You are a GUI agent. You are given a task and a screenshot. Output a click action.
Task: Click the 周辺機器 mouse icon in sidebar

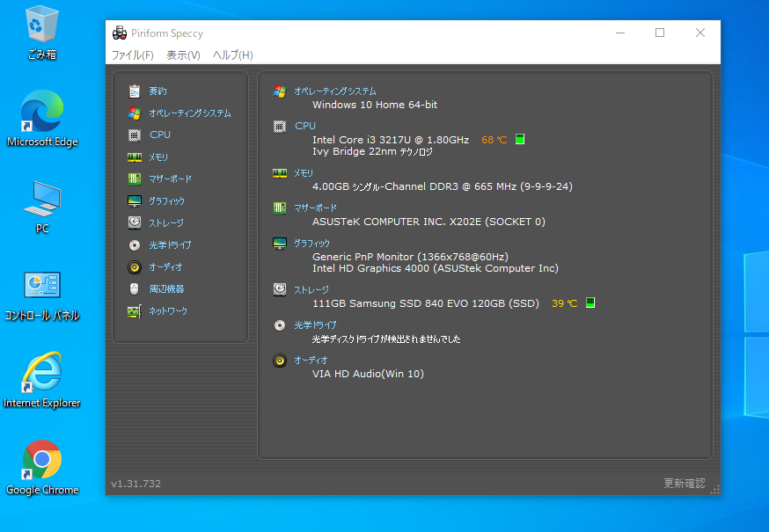click(x=135, y=288)
